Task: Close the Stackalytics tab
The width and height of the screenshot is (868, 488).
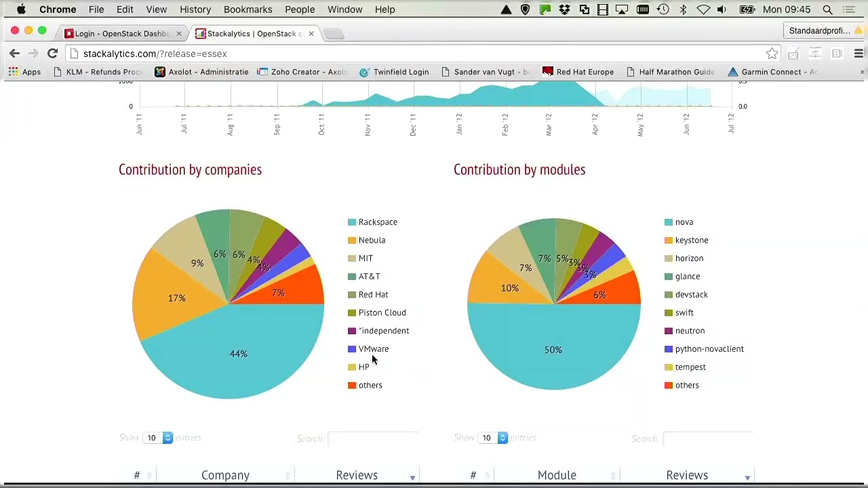Action: (311, 33)
